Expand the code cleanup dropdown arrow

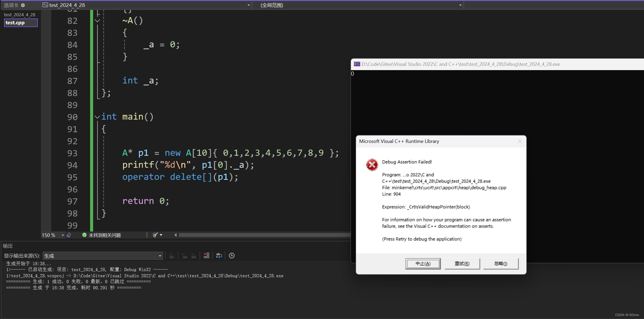pyautogui.click(x=161, y=235)
